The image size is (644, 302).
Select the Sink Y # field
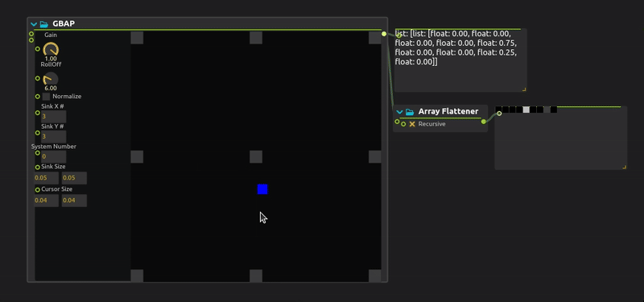53,136
